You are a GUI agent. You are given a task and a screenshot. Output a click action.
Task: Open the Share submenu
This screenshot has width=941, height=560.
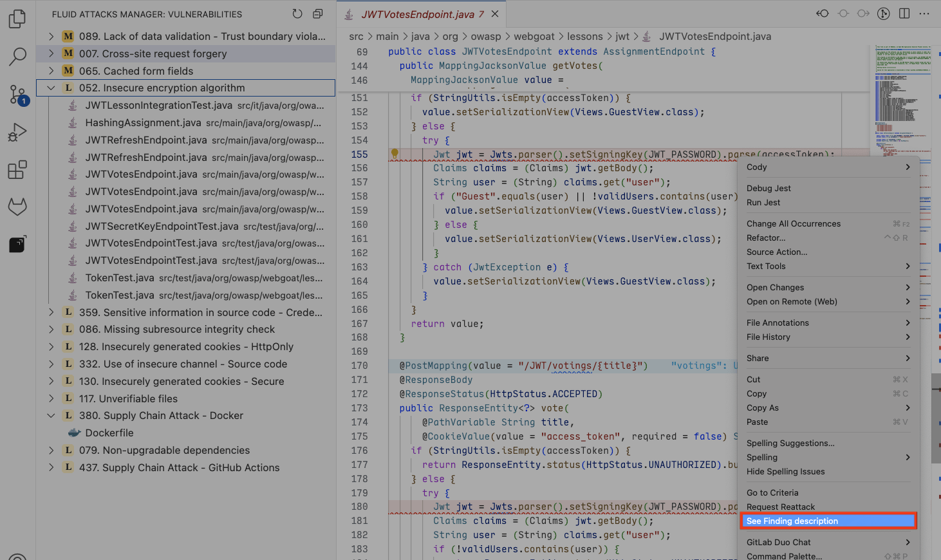(828, 358)
